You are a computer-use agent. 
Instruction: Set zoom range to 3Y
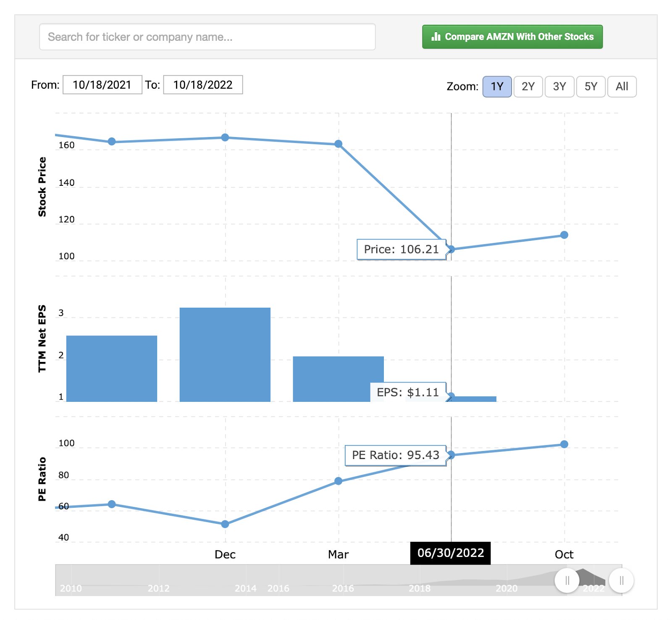pyautogui.click(x=559, y=87)
